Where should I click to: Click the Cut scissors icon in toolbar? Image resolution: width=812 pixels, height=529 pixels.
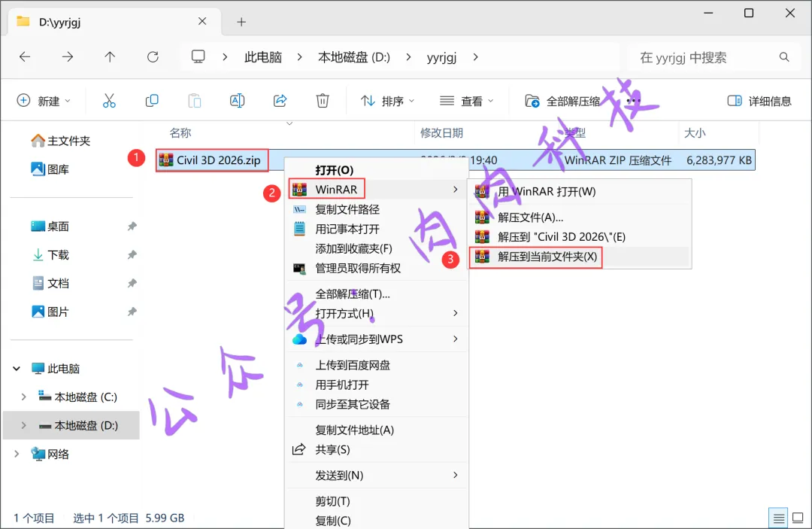tap(109, 101)
